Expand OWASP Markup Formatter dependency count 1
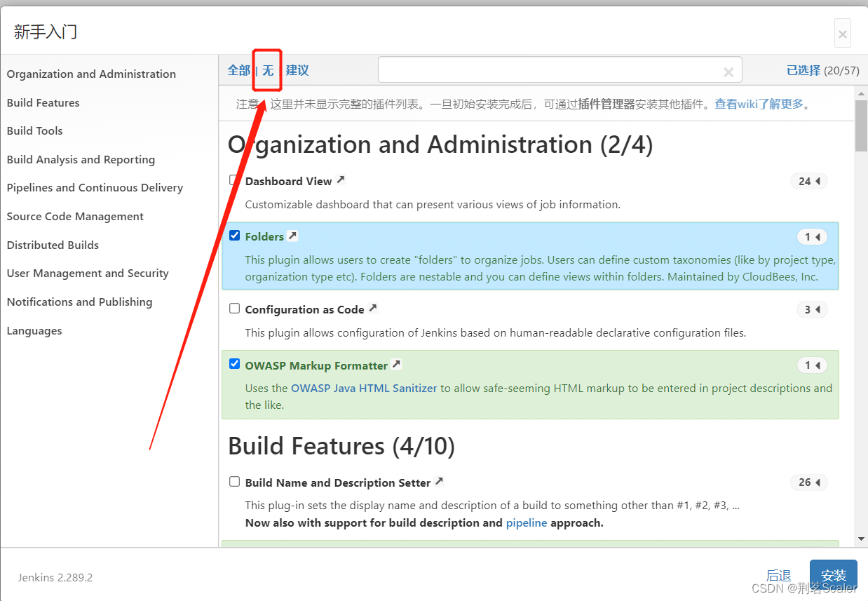This screenshot has height=601, width=868. point(813,365)
